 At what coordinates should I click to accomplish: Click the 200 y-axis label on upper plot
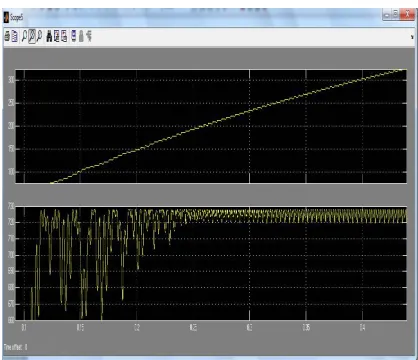(11, 126)
